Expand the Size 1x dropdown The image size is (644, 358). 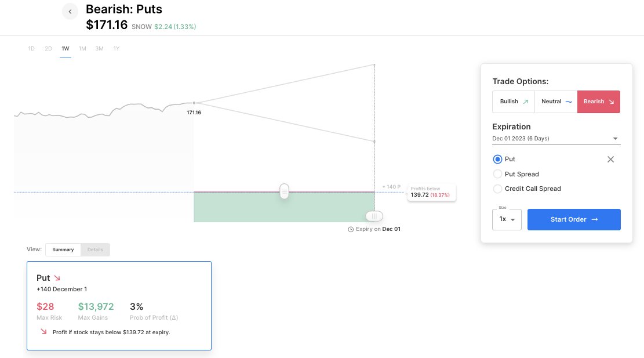pyautogui.click(x=507, y=219)
